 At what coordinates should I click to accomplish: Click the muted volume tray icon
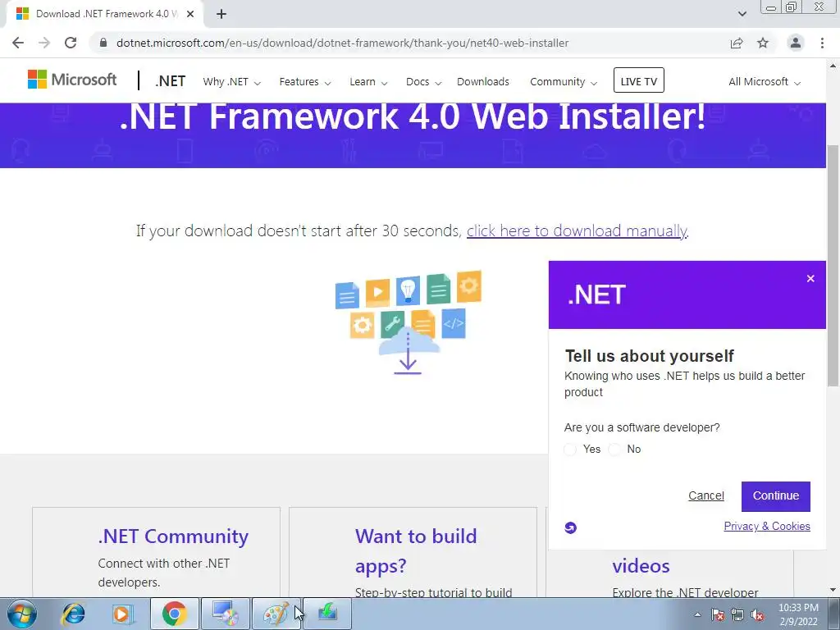pos(757,614)
